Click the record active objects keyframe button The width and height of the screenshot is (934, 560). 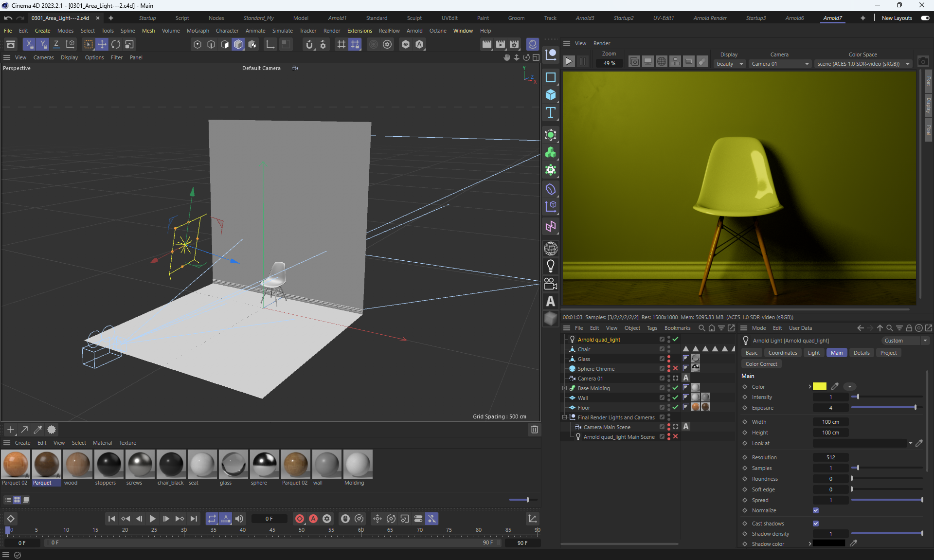tap(300, 519)
